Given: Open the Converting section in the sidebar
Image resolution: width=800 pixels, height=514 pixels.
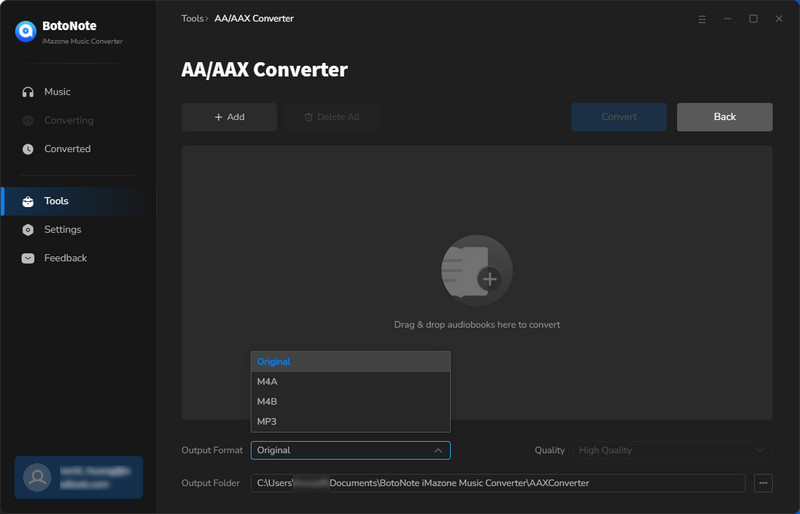Looking at the screenshot, I should click(79, 120).
